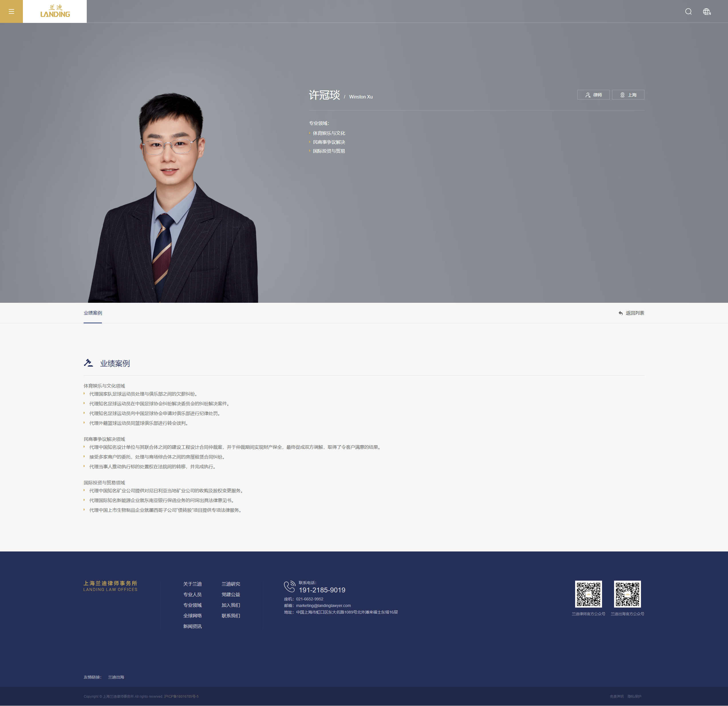This screenshot has width=728, height=706.
Task: Click the 上海 location tag button
Action: (628, 95)
